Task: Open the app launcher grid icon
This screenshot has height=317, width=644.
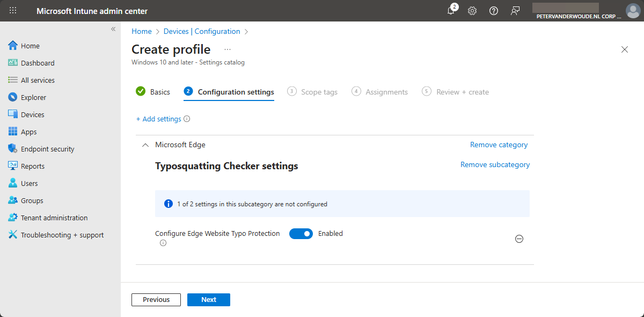Action: pyautogui.click(x=13, y=11)
